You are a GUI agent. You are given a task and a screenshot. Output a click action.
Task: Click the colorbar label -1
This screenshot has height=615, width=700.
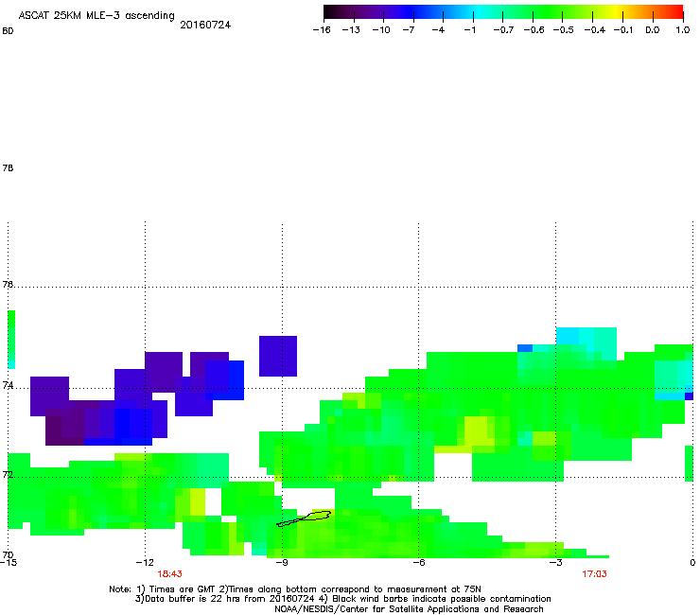pos(469,30)
